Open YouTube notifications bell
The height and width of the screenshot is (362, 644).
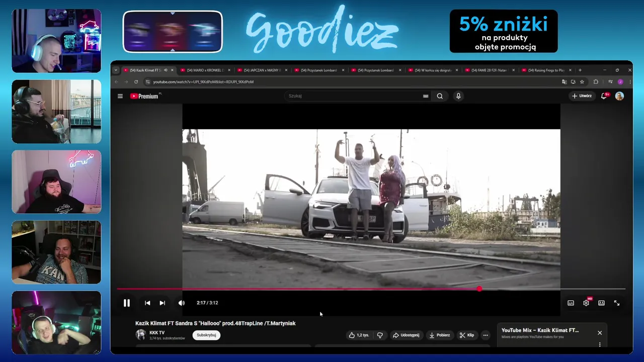[x=604, y=96]
